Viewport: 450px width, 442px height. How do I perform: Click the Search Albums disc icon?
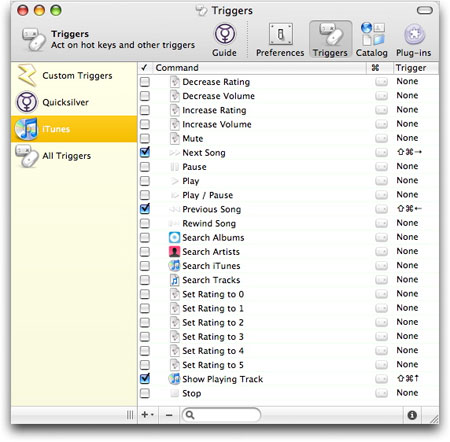[x=174, y=238]
